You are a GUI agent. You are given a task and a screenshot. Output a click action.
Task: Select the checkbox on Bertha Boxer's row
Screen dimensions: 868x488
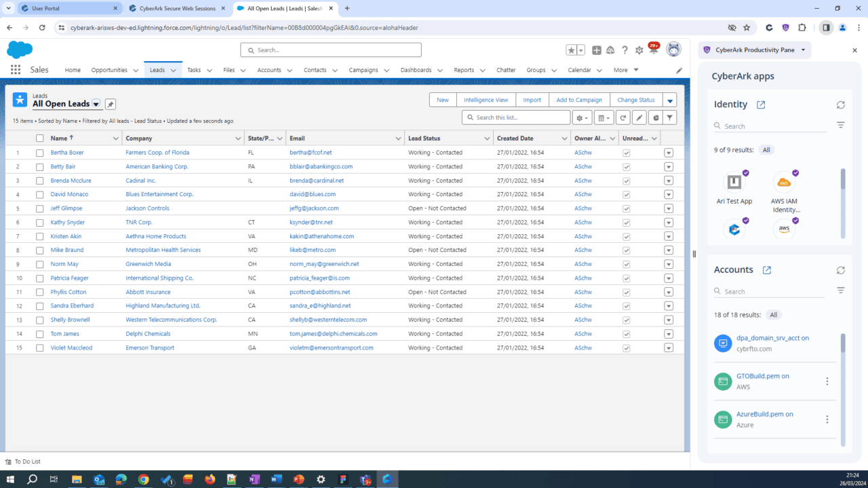(39, 152)
